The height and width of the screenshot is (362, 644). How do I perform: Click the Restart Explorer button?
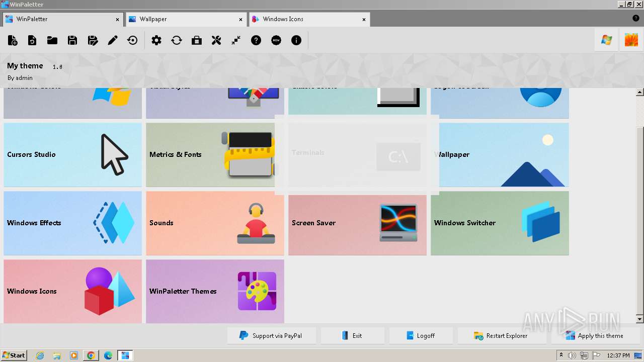(502, 336)
